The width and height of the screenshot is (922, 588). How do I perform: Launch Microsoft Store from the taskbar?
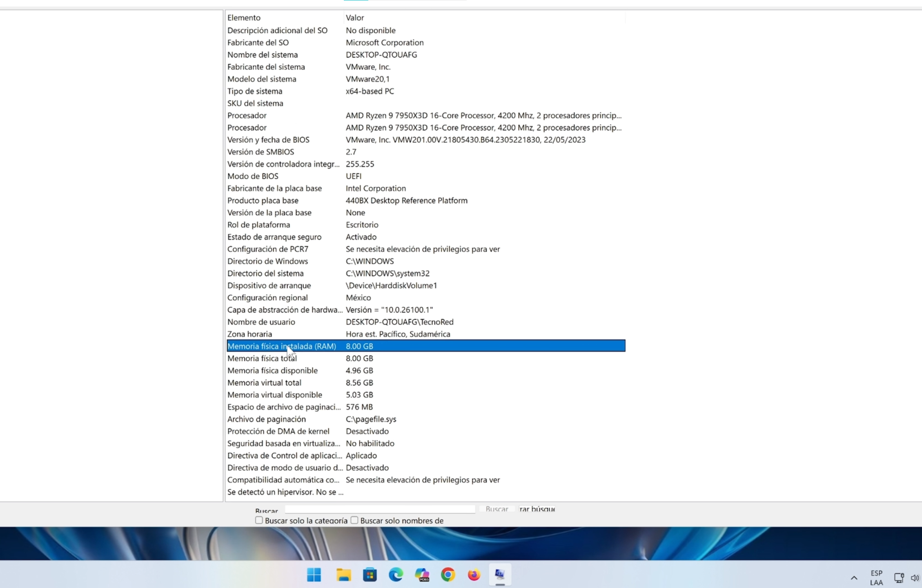370,575
